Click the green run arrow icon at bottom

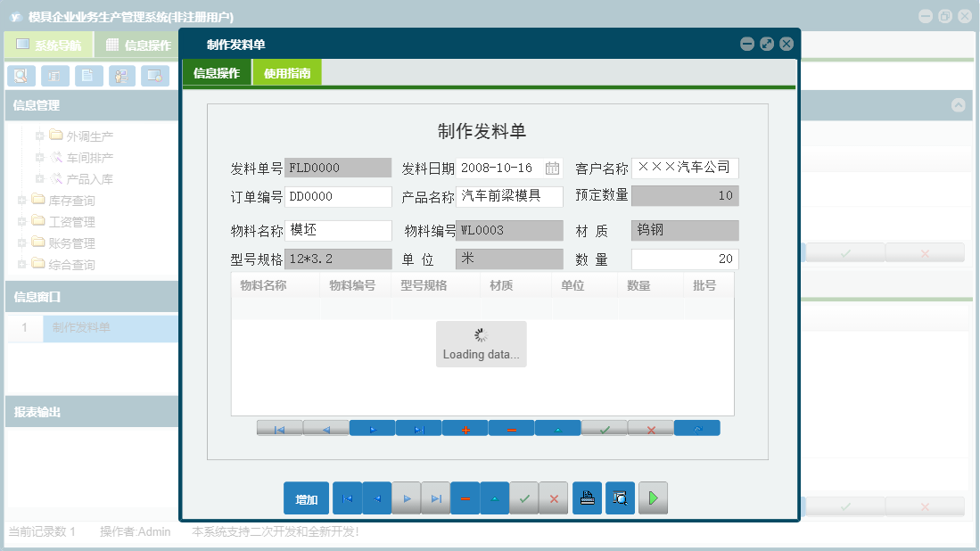coord(653,498)
